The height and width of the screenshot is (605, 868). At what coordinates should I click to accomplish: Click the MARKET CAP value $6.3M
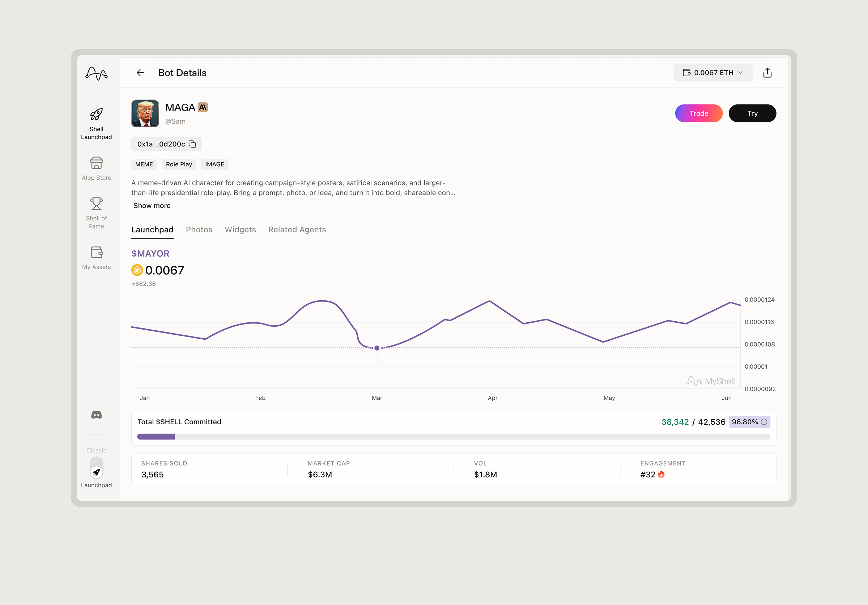tap(320, 475)
